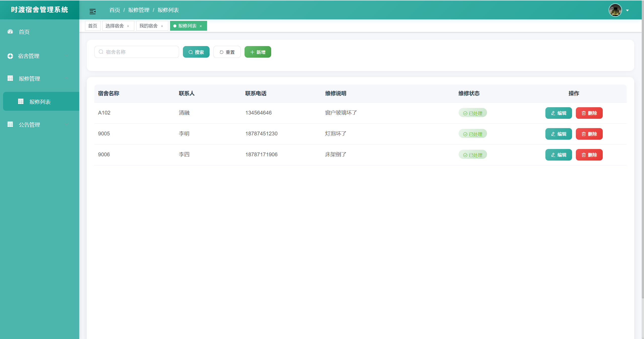Close the 报修列表 tab
Viewport: 644px width, 339px height.
click(201, 26)
